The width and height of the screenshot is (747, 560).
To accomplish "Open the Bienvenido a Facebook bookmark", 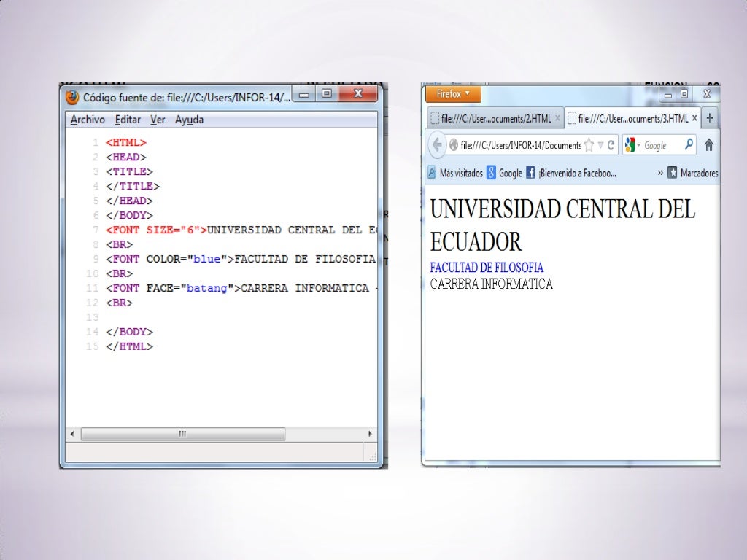I will (x=571, y=173).
